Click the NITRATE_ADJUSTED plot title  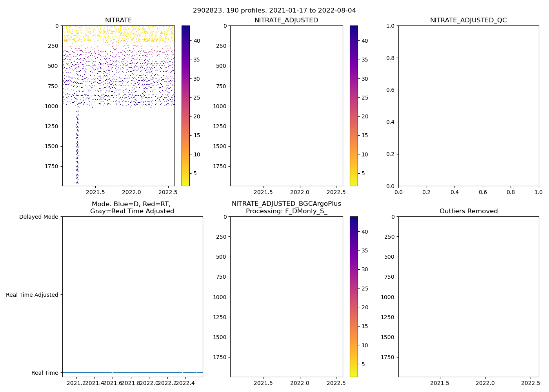click(286, 20)
